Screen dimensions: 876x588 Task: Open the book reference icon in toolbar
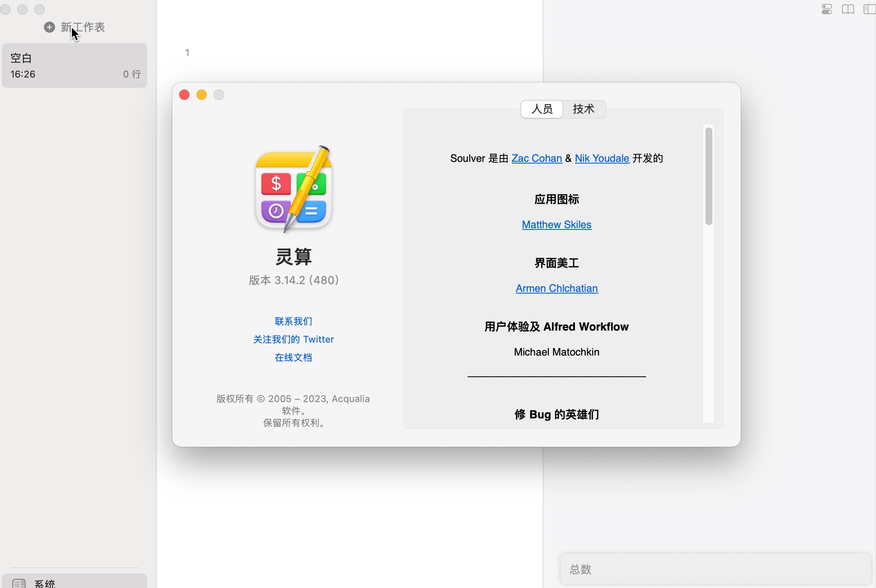pos(848,9)
